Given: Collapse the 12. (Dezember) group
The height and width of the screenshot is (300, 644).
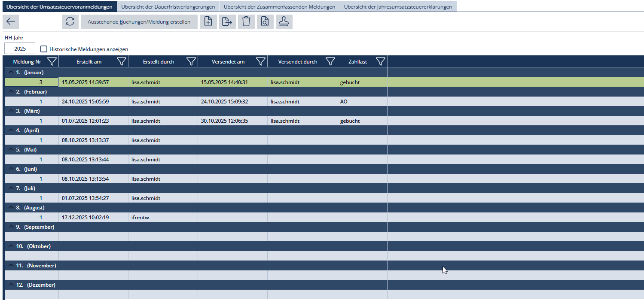Looking at the screenshot, I should 11,285.
